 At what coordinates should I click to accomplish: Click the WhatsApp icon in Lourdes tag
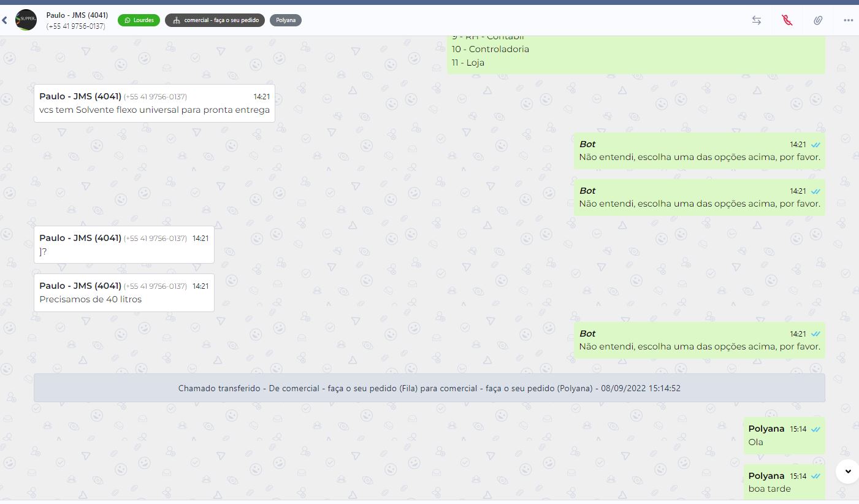[x=128, y=20]
